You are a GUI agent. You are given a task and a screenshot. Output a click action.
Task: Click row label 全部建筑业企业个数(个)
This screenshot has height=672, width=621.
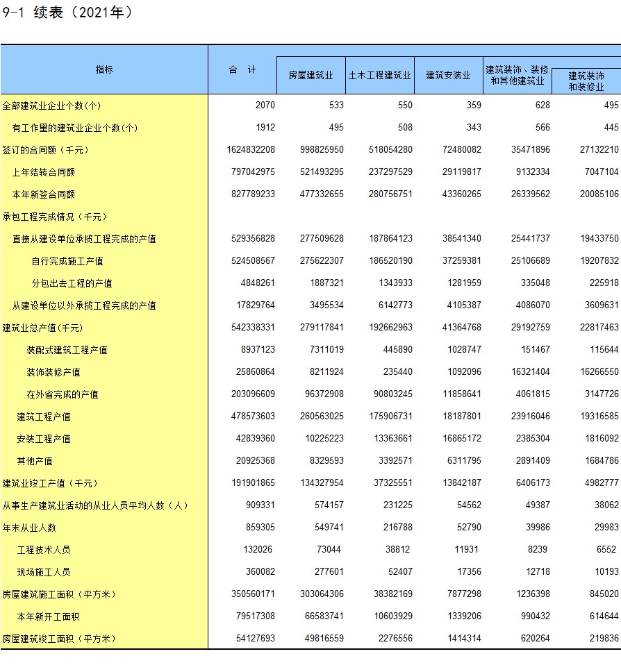pyautogui.click(x=51, y=106)
